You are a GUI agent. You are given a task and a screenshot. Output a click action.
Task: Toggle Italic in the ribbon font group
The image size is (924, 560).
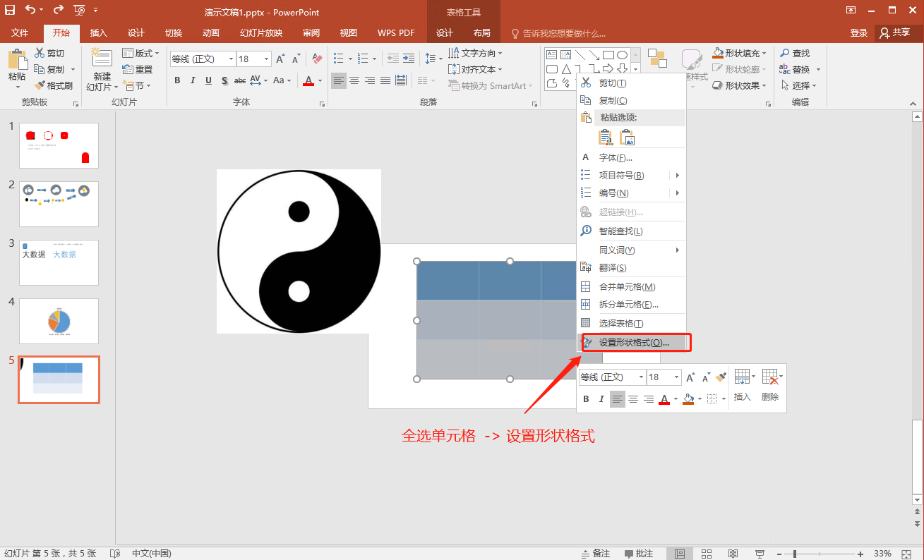coord(193,80)
